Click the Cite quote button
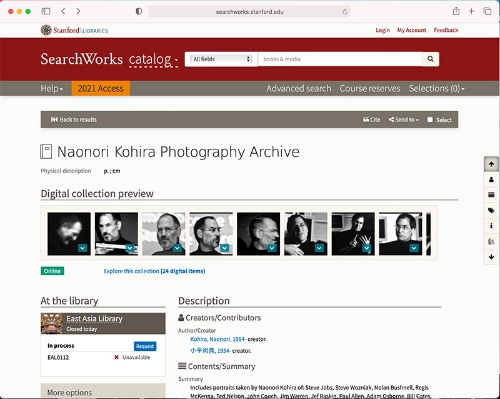The width and height of the screenshot is (500, 399). coord(371,119)
